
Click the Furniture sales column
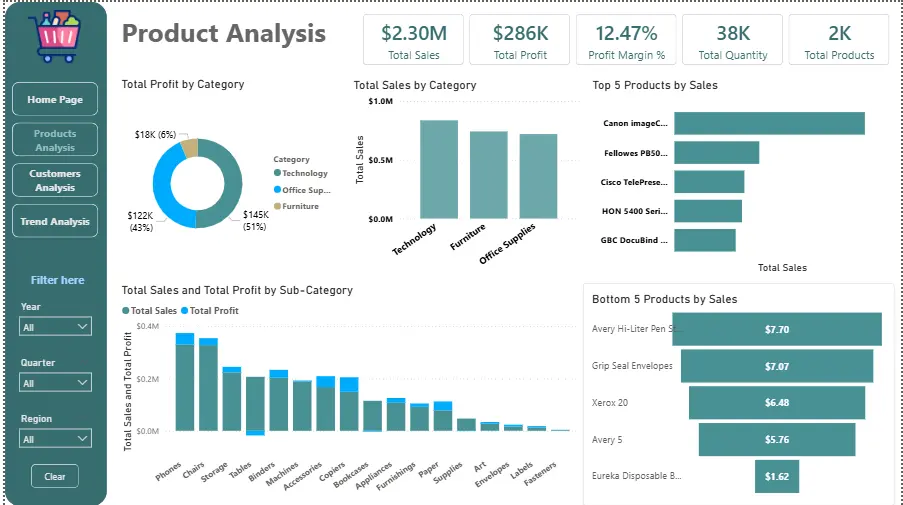(x=489, y=175)
